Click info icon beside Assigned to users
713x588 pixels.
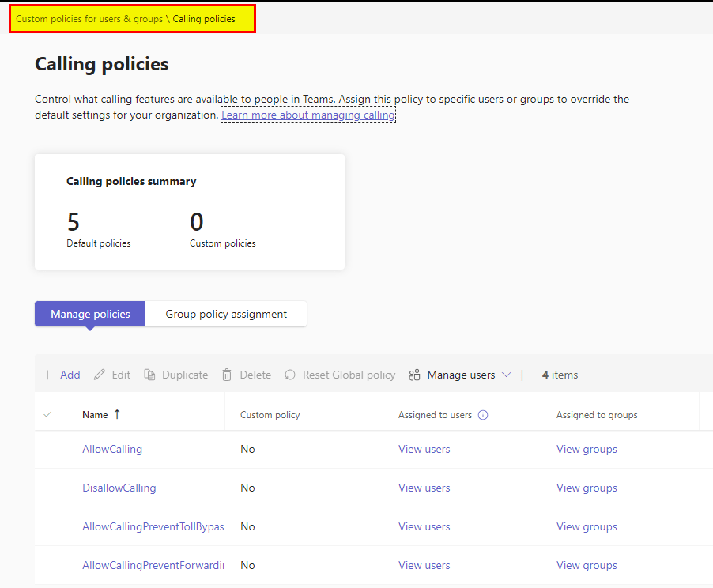(483, 415)
